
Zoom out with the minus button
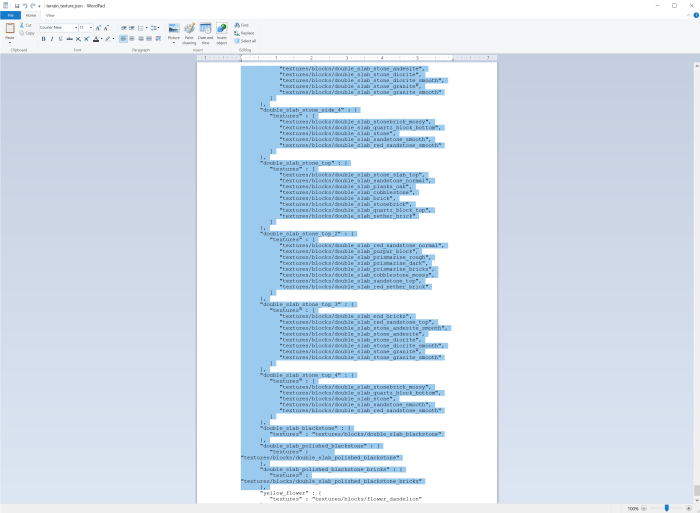(x=644, y=508)
